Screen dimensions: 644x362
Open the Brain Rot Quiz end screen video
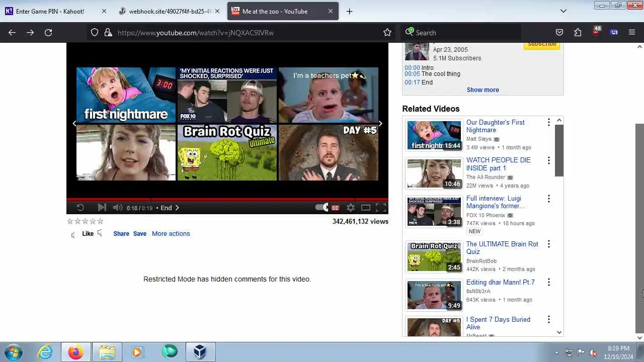point(227,152)
